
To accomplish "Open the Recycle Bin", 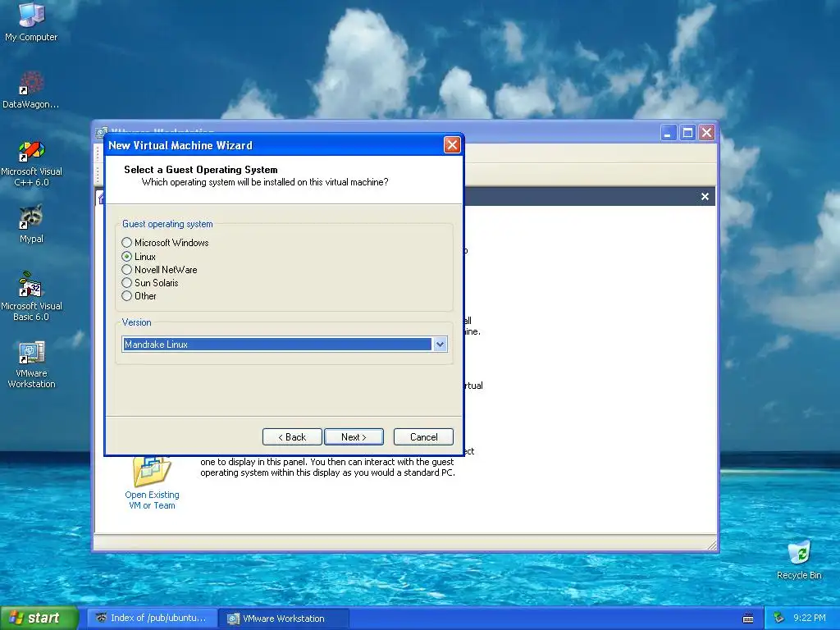I will pyautogui.click(x=799, y=560).
